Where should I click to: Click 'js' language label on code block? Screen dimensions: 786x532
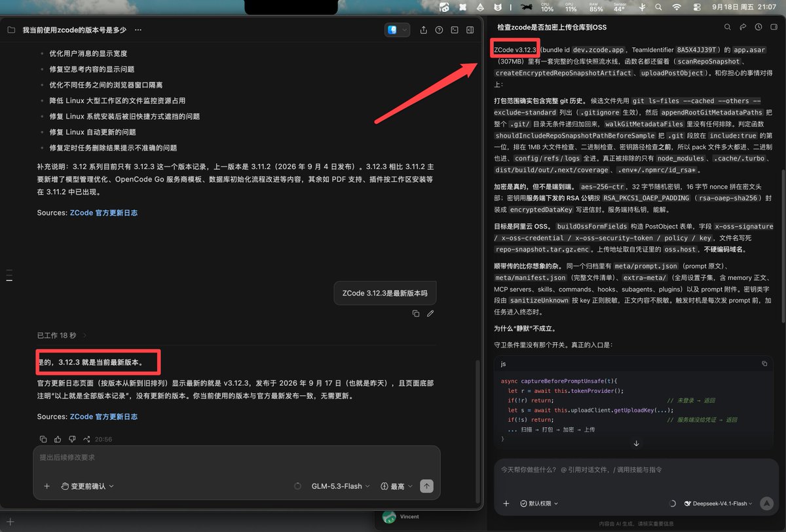pyautogui.click(x=504, y=364)
